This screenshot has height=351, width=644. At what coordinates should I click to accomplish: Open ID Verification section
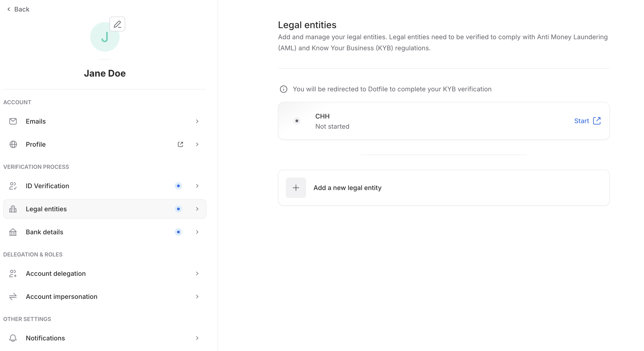105,186
